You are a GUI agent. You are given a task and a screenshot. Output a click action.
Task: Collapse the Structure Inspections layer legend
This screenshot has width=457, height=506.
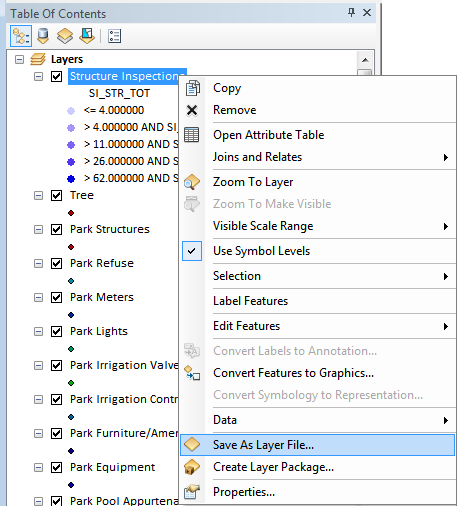(x=38, y=77)
